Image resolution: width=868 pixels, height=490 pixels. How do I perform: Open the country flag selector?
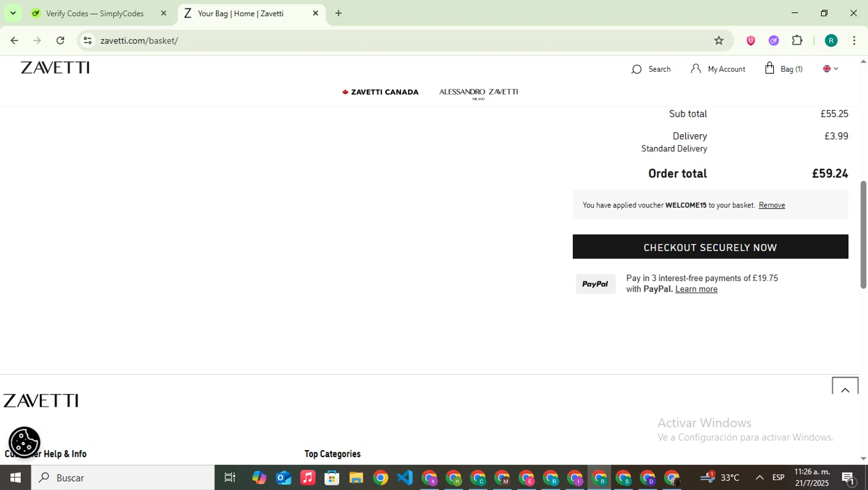(x=830, y=68)
